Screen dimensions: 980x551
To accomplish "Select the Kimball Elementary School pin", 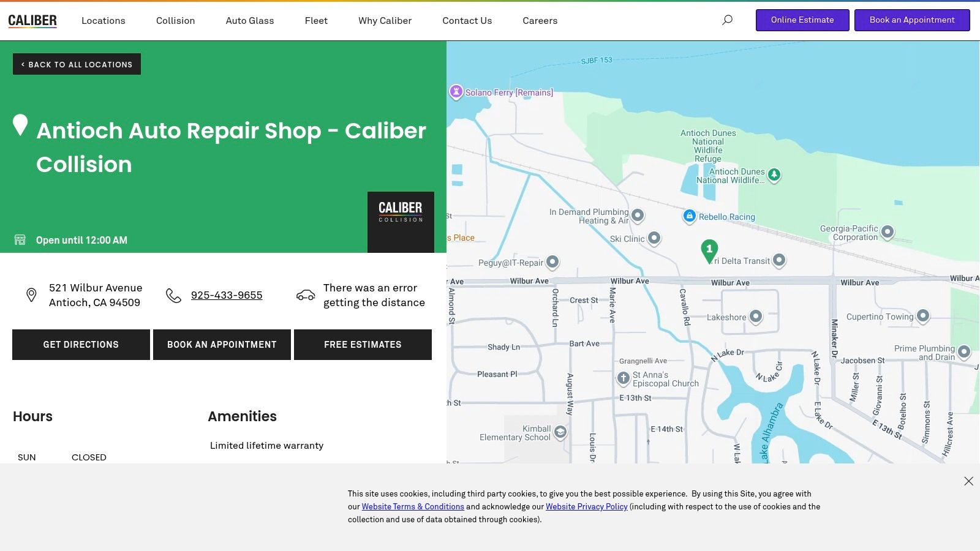I will (x=560, y=433).
